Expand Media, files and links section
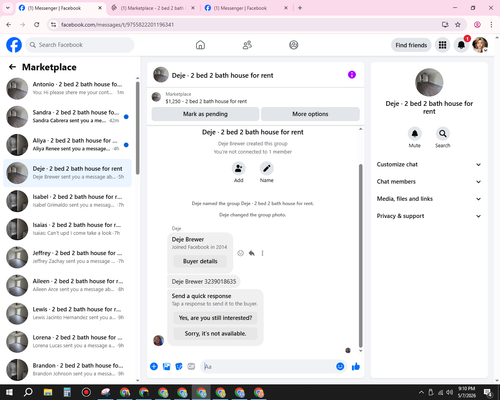Viewport: 500px width, 400px height. coord(429,199)
